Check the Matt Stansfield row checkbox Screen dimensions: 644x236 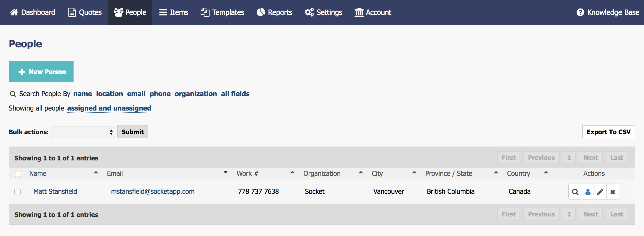click(x=17, y=192)
